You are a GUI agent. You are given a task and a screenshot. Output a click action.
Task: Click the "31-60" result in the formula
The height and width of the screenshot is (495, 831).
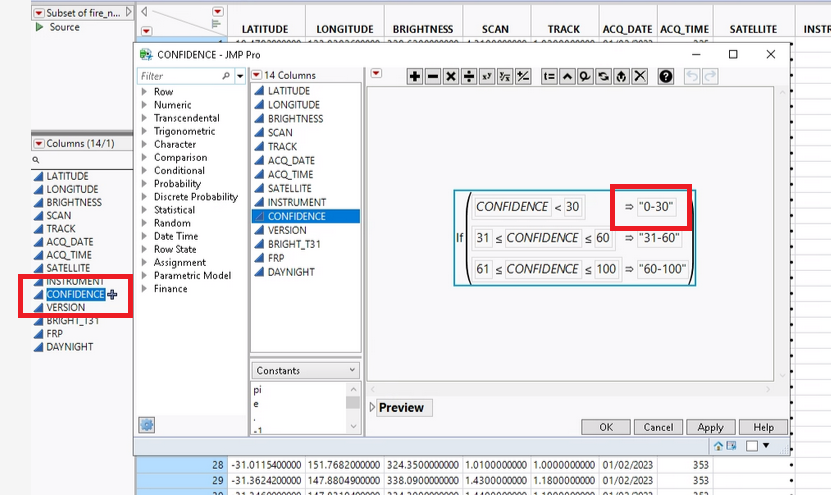point(659,238)
